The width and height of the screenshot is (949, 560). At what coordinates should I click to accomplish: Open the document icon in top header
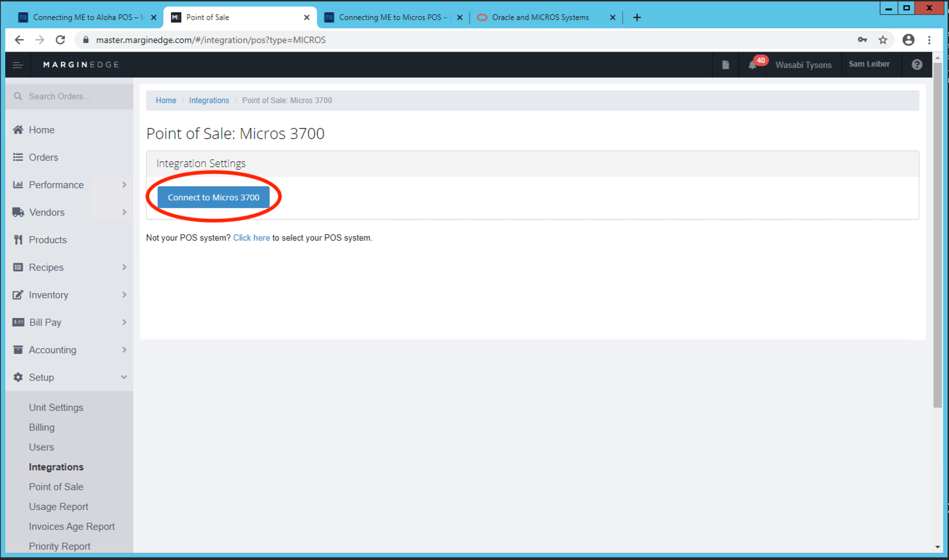[x=726, y=65]
